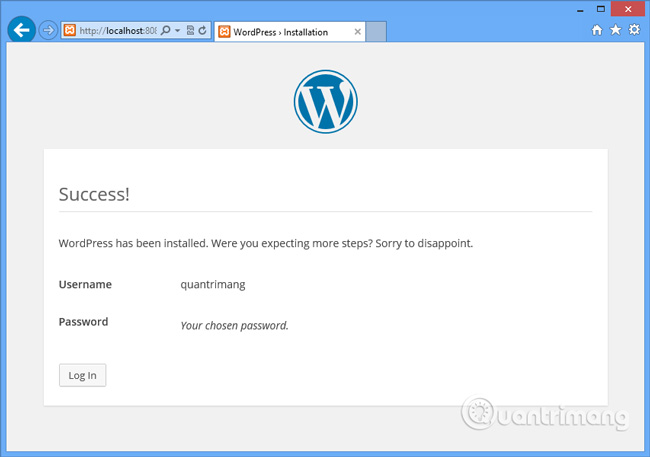Click the Password label
The image size is (650, 457).
tap(83, 322)
